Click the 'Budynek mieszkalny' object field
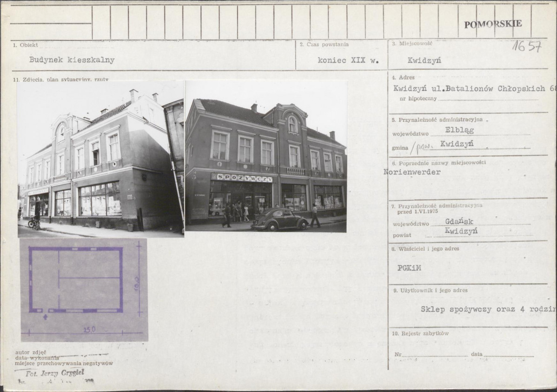Image resolution: width=557 pixels, height=392 pixels. coord(72,60)
